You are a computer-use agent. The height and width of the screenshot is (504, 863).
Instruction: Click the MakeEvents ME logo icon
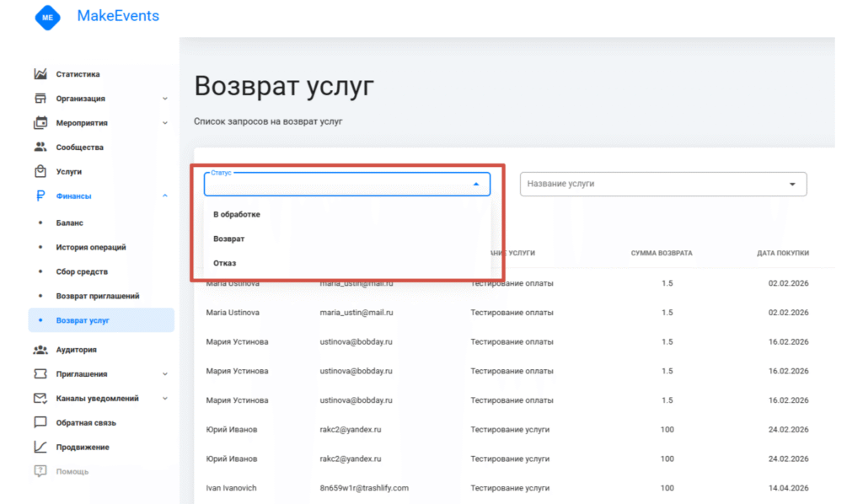(x=47, y=17)
